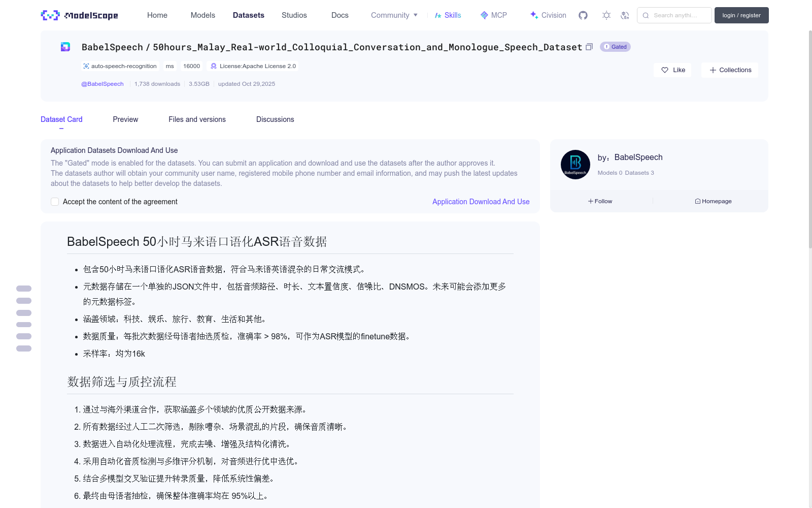Switch to the Preview tab
Image resolution: width=812 pixels, height=508 pixels.
point(125,119)
